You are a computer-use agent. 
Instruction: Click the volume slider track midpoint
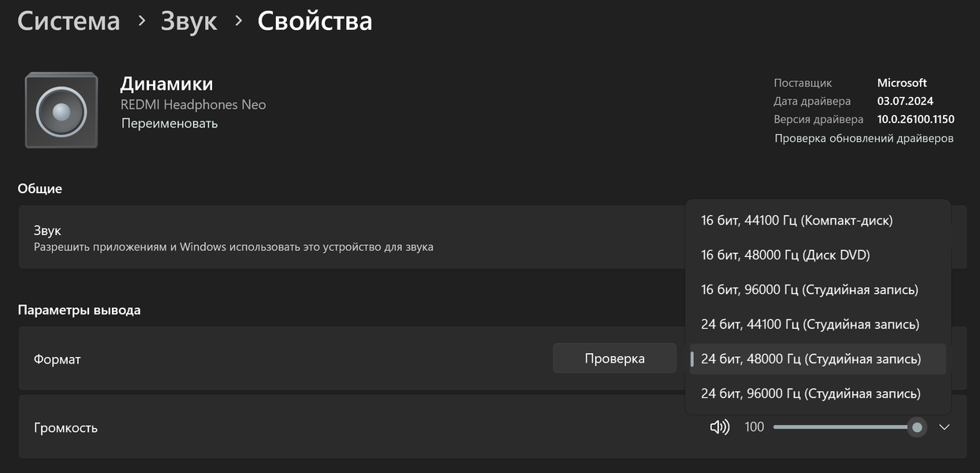845,427
